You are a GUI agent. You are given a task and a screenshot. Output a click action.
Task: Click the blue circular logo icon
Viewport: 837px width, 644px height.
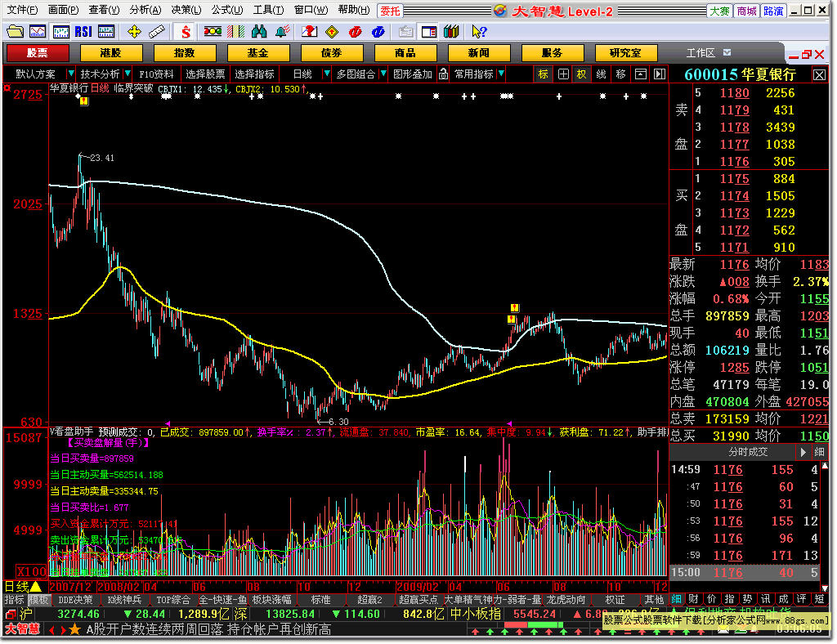378,32
